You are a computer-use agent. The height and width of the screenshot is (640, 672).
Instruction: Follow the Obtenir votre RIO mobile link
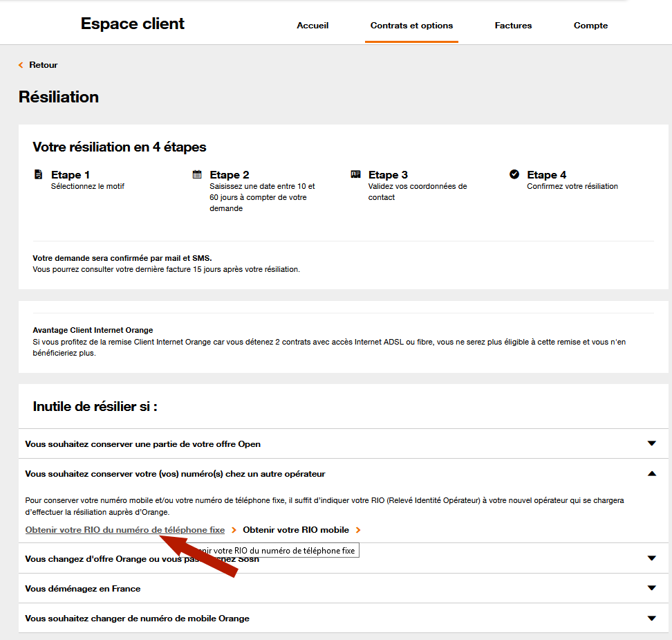point(296,530)
